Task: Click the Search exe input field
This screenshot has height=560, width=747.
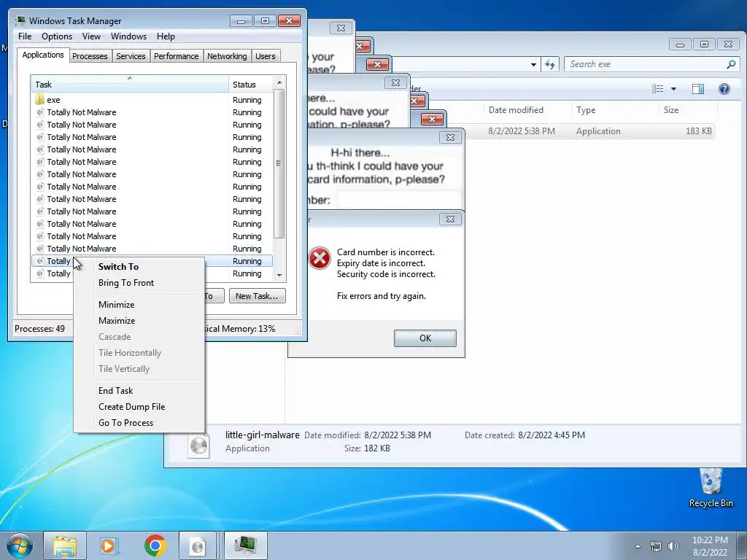Action: [646, 64]
